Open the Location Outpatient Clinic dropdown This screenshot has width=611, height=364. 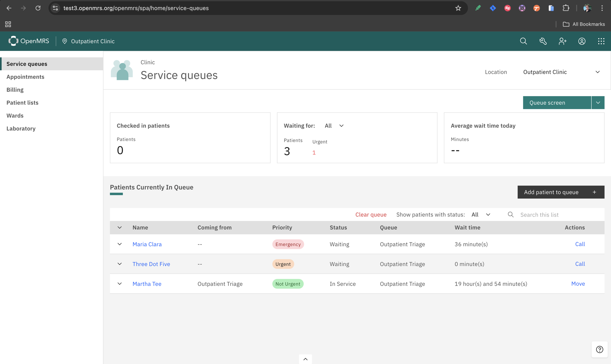pos(561,72)
